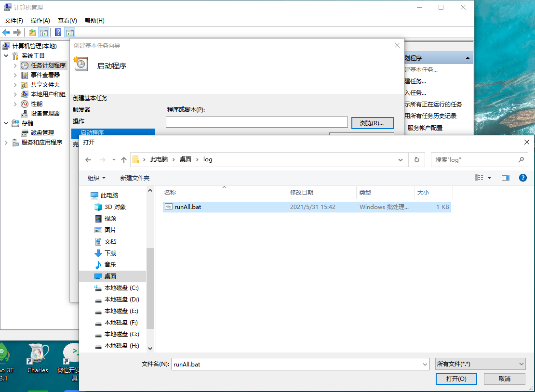Image resolution: width=535 pixels, height=392 pixels.
Task: Toggle the preview pane icon
Action: pyautogui.click(x=505, y=178)
